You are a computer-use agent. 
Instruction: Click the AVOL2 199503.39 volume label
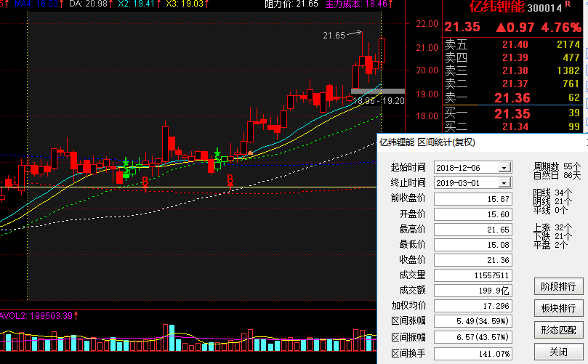pos(39,315)
